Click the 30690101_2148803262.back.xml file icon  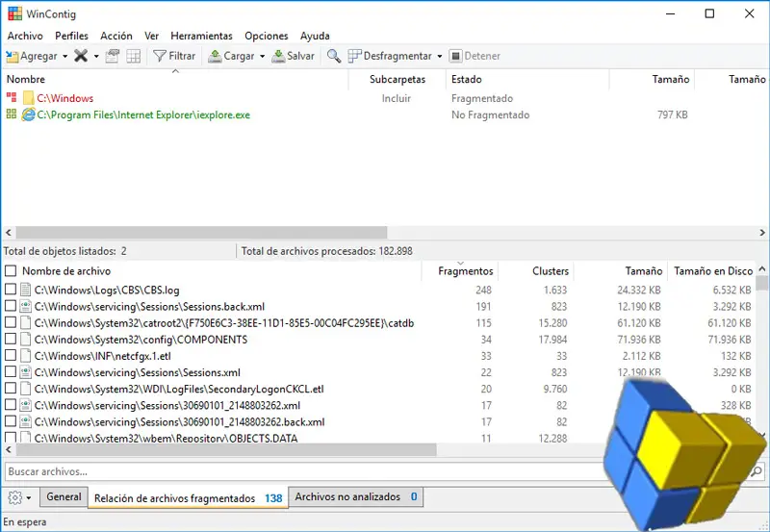coord(26,421)
